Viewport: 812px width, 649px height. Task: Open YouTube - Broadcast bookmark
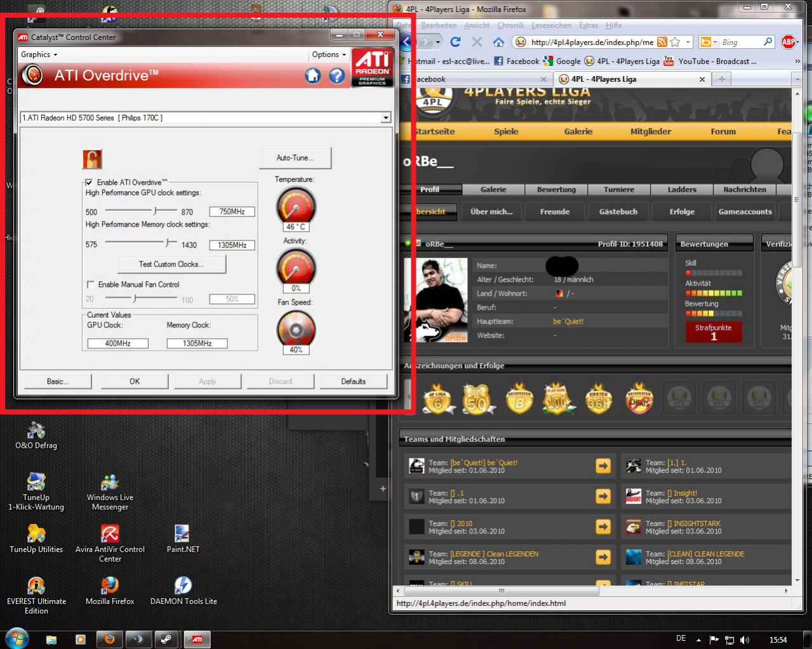pyautogui.click(x=710, y=62)
